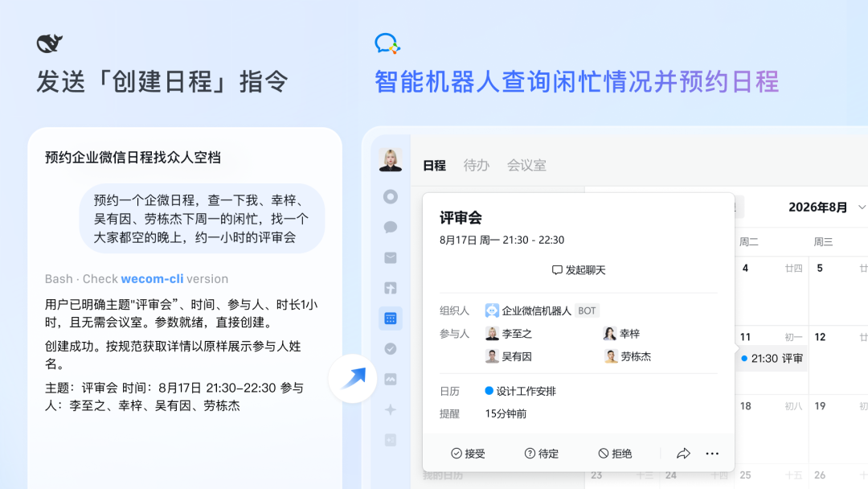This screenshot has width=868, height=489.
Task: Open the user avatar in sidebar
Action: point(391,160)
